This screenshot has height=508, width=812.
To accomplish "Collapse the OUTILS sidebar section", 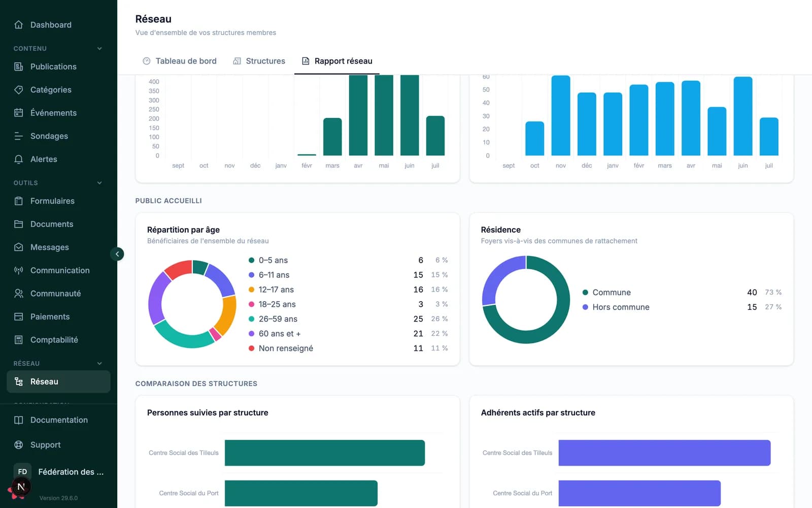I will [x=99, y=183].
